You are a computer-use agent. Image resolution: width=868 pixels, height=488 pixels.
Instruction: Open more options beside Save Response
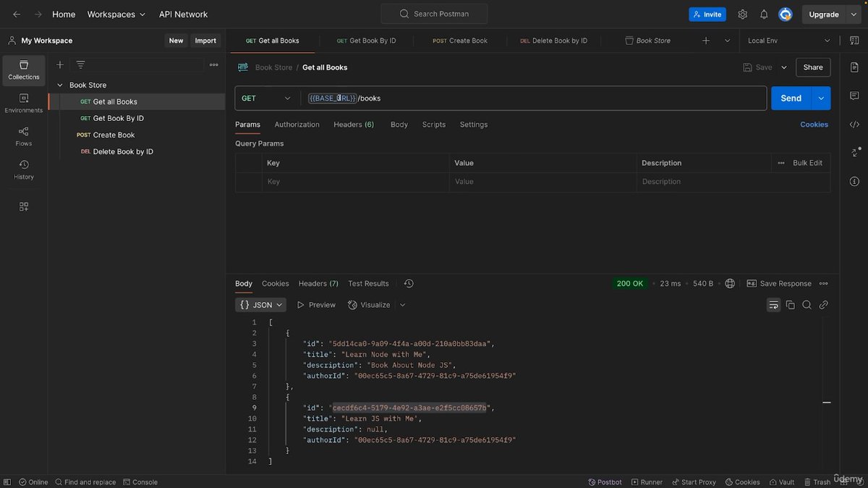[823, 284]
